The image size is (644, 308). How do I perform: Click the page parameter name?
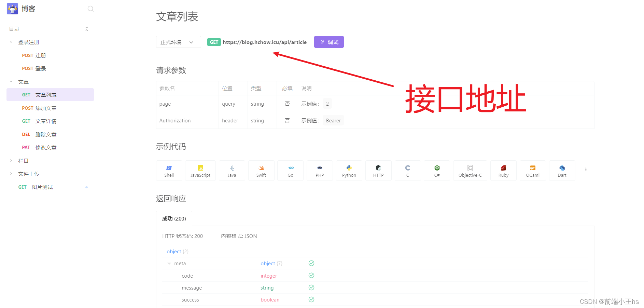point(165,104)
